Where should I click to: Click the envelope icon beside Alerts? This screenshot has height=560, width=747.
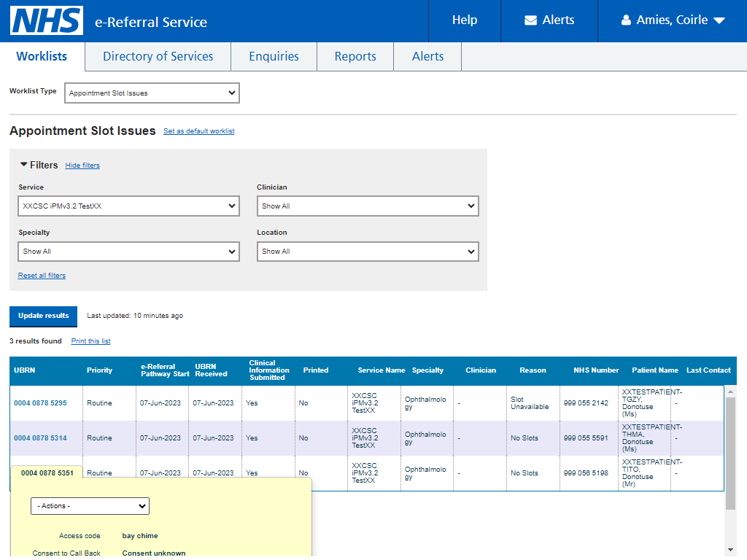[x=530, y=20]
